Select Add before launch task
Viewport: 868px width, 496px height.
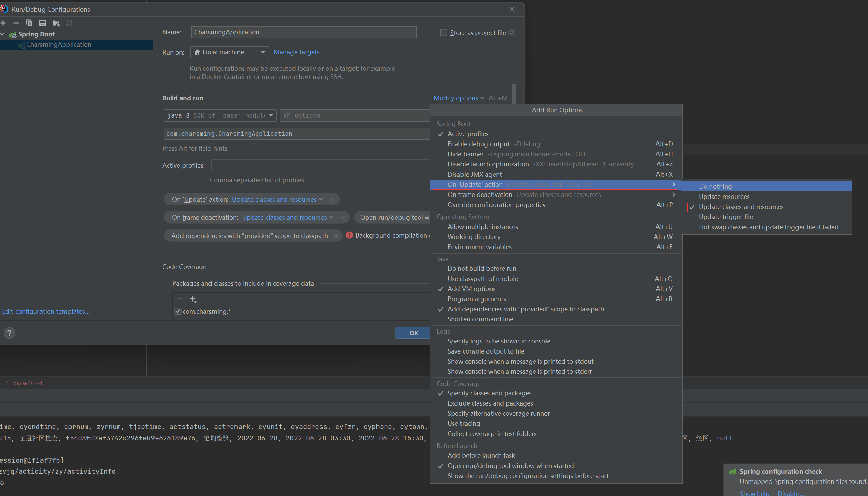[x=556, y=455]
